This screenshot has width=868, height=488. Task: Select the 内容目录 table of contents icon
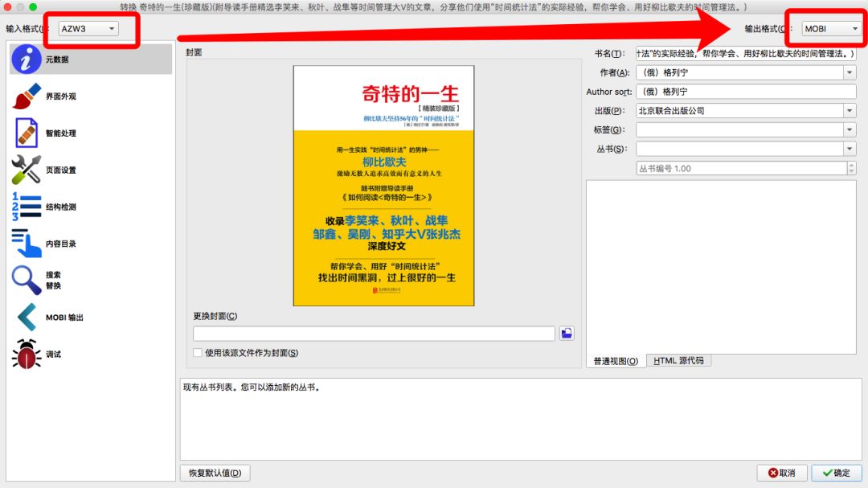(27, 244)
